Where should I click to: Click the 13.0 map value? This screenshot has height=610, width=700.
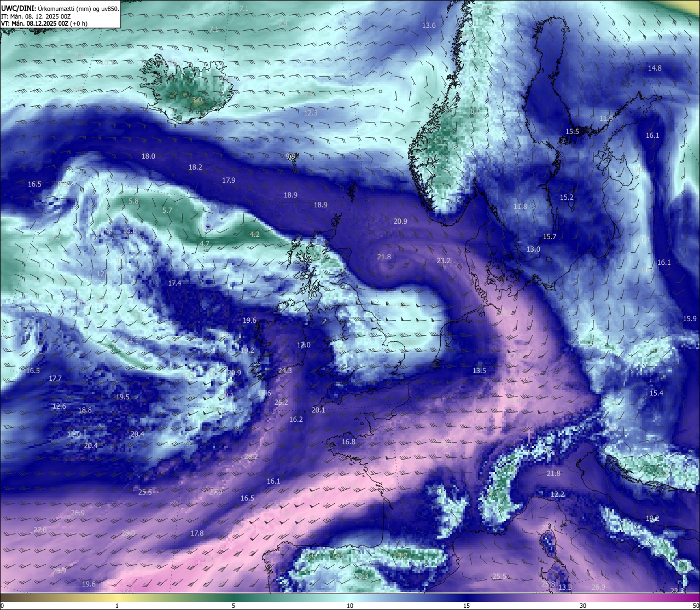[x=533, y=249]
